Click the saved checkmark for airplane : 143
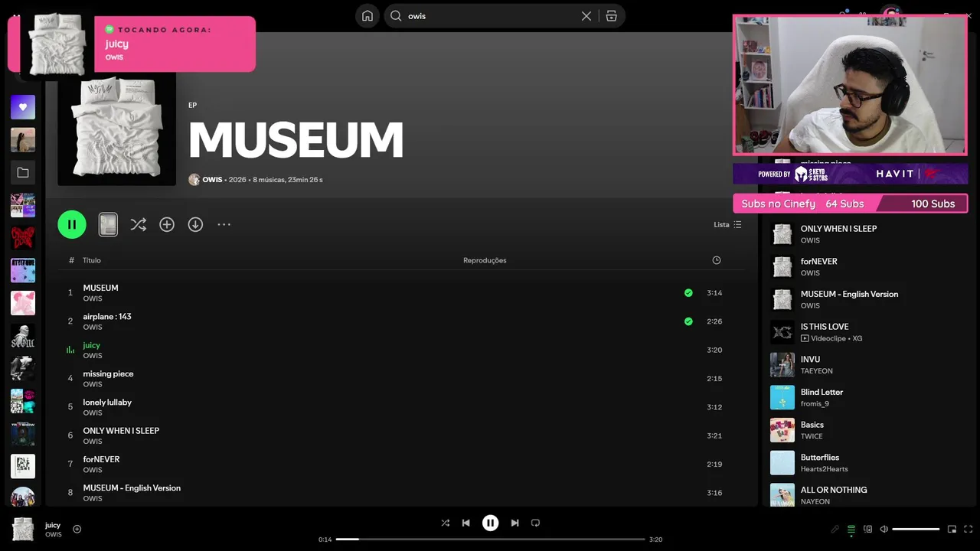Viewport: 980px width, 551px height. point(688,321)
